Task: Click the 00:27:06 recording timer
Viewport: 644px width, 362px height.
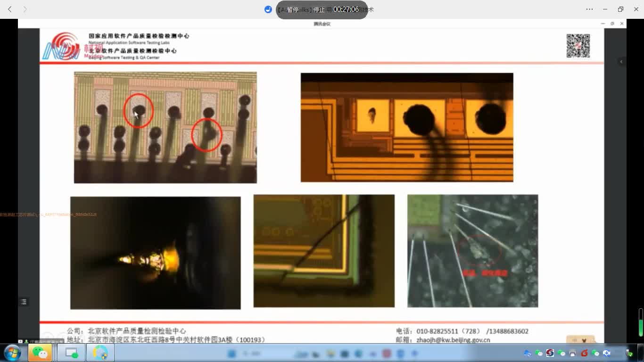Action: (x=346, y=9)
